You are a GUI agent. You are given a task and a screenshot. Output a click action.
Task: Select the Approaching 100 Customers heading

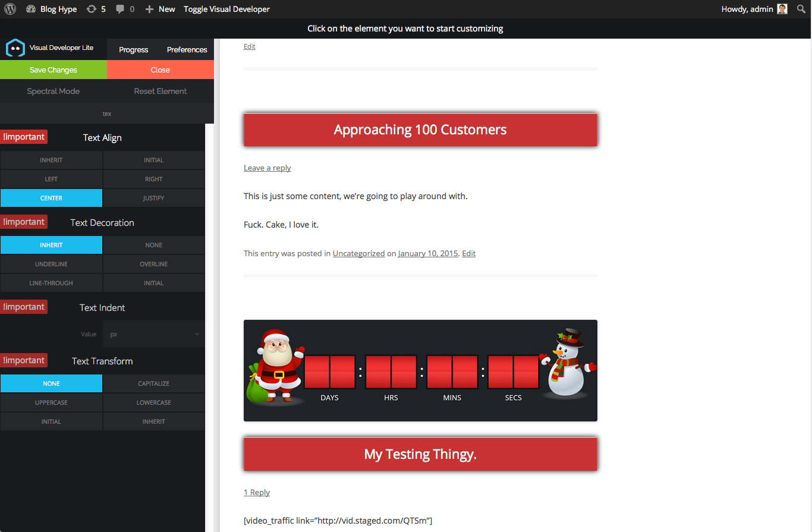point(420,130)
